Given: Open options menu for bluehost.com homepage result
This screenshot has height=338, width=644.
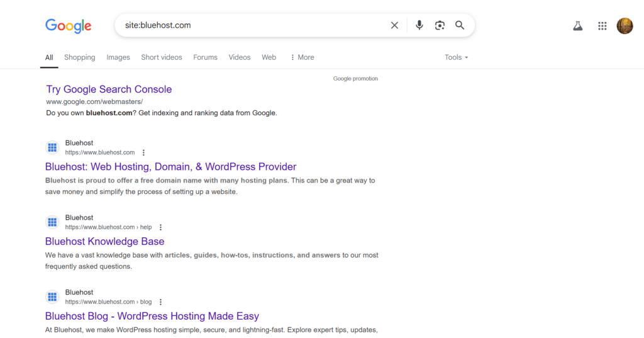Looking at the screenshot, I should pos(143,152).
